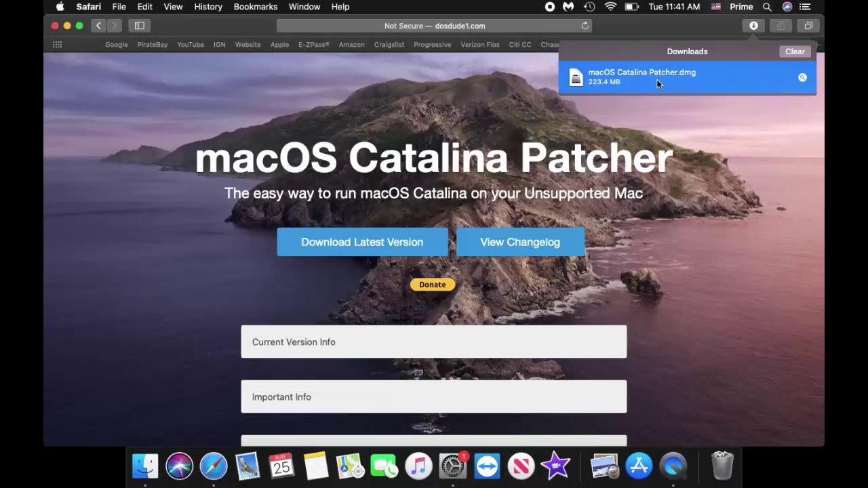Open the Time Machine menu bar icon

tap(589, 7)
